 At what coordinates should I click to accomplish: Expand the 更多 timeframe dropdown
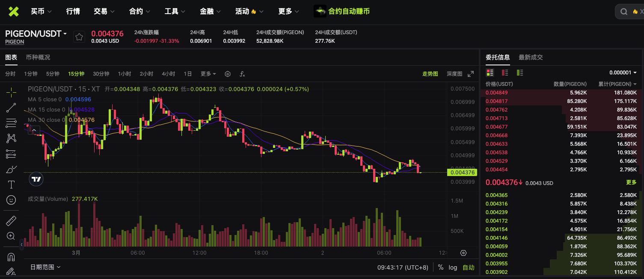208,74
